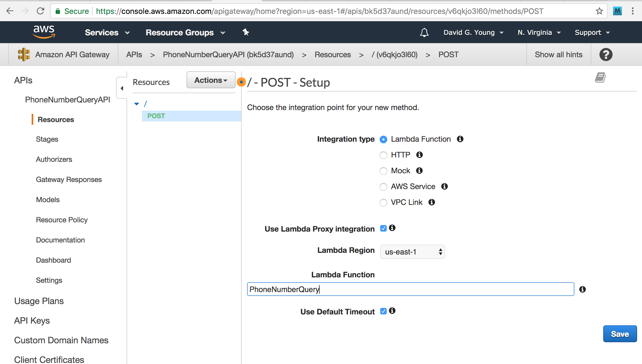The image size is (642, 364).
Task: Open Settings in the sidebar
Action: click(49, 280)
